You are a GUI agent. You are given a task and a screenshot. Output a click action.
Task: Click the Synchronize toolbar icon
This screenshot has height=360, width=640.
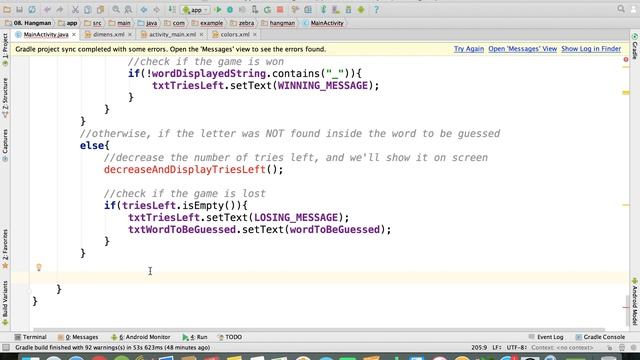click(32, 9)
